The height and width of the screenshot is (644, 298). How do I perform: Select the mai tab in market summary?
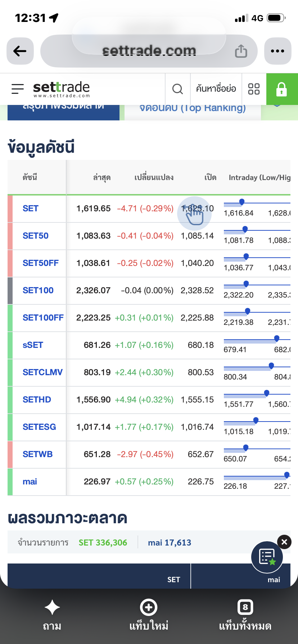tap(274, 579)
